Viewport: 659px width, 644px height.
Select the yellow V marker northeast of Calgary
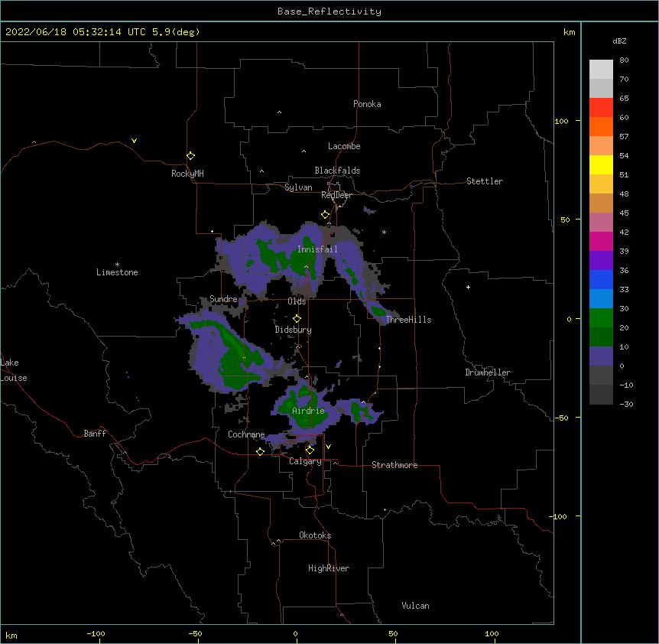[x=328, y=447]
